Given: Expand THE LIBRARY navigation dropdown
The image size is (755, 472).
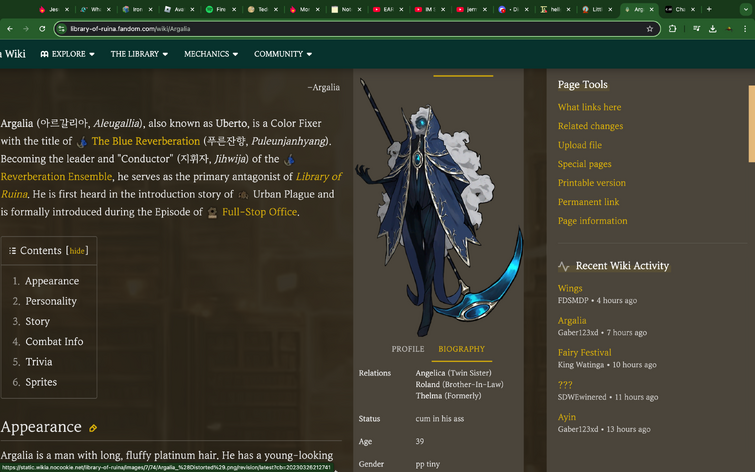Looking at the screenshot, I should click(139, 54).
